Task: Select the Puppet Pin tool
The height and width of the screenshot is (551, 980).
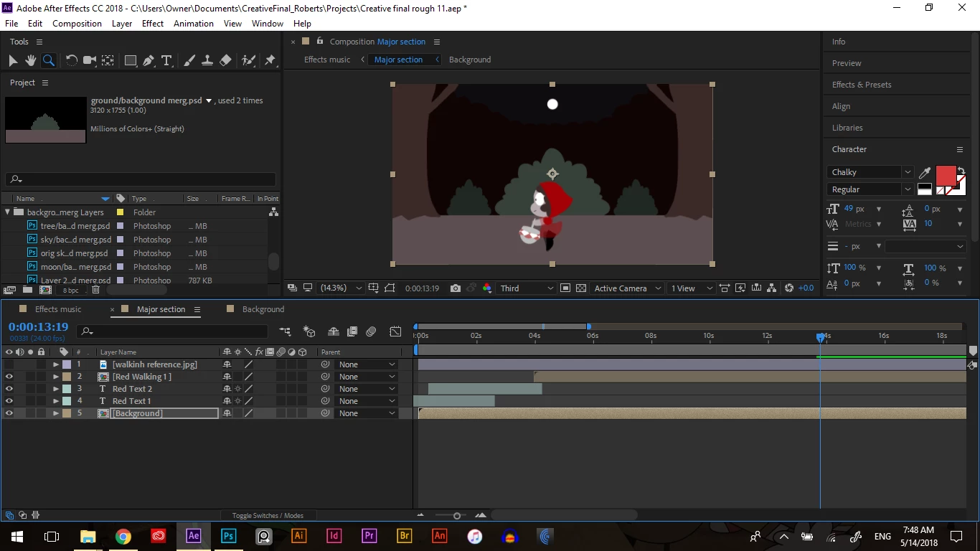Action: (x=270, y=61)
